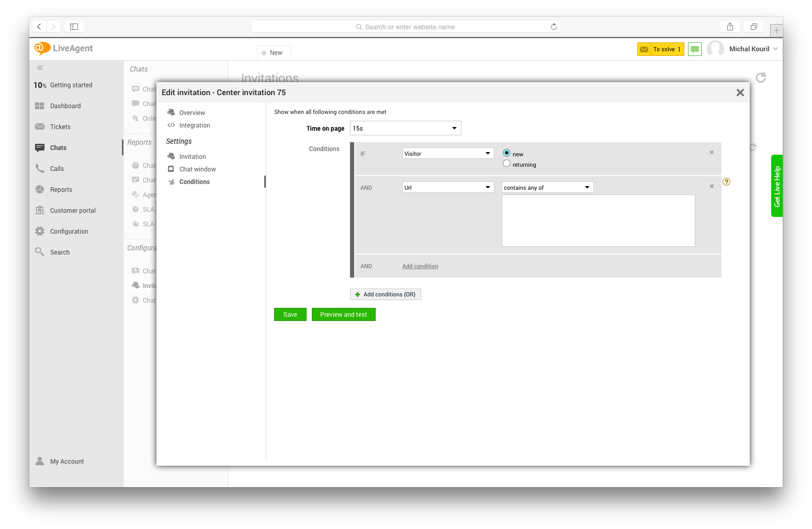
Task: Select the Conditions settings item
Action: pyautogui.click(x=194, y=182)
